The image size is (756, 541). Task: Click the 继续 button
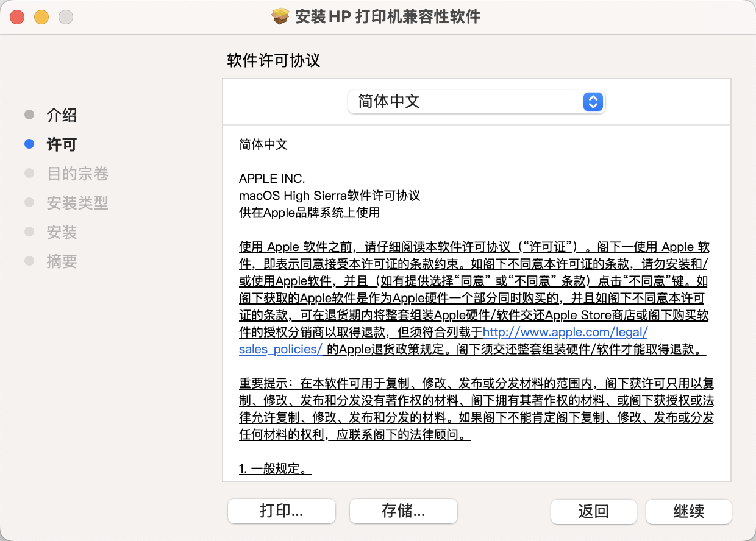(689, 511)
